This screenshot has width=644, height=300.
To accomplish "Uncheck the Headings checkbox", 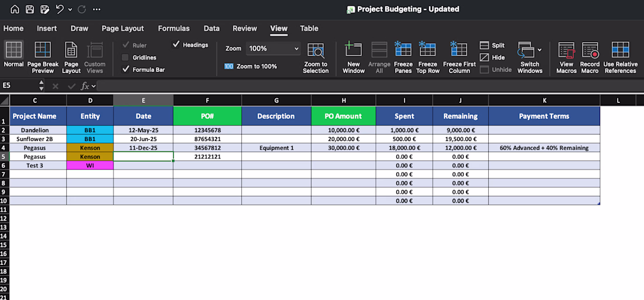I will pyautogui.click(x=176, y=44).
